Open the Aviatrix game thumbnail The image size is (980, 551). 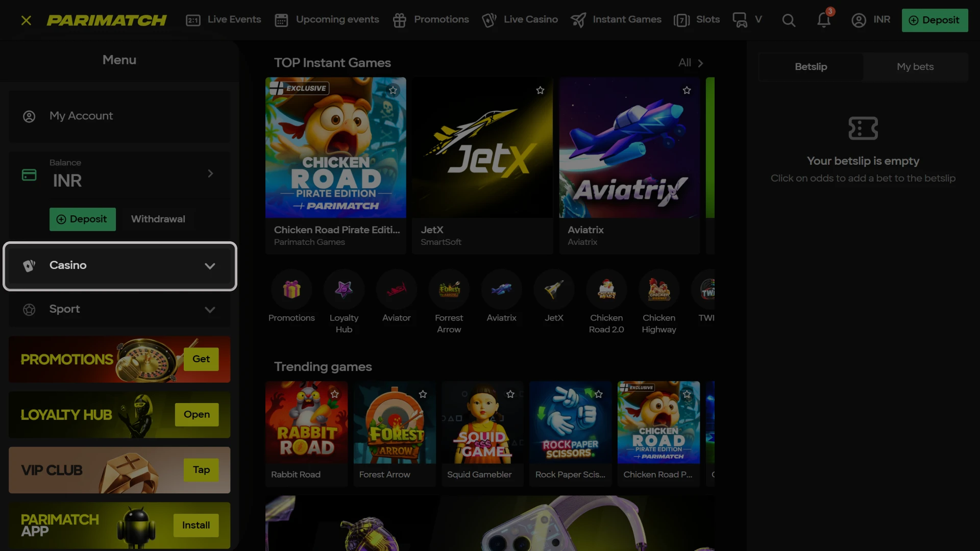[629, 148]
